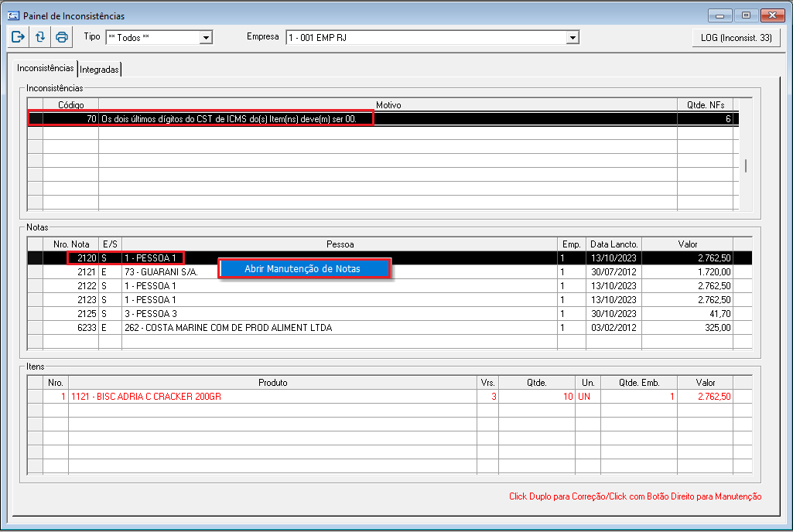Click the exit door icon in toolbar
This screenshot has height=532, width=793.
coord(19,37)
